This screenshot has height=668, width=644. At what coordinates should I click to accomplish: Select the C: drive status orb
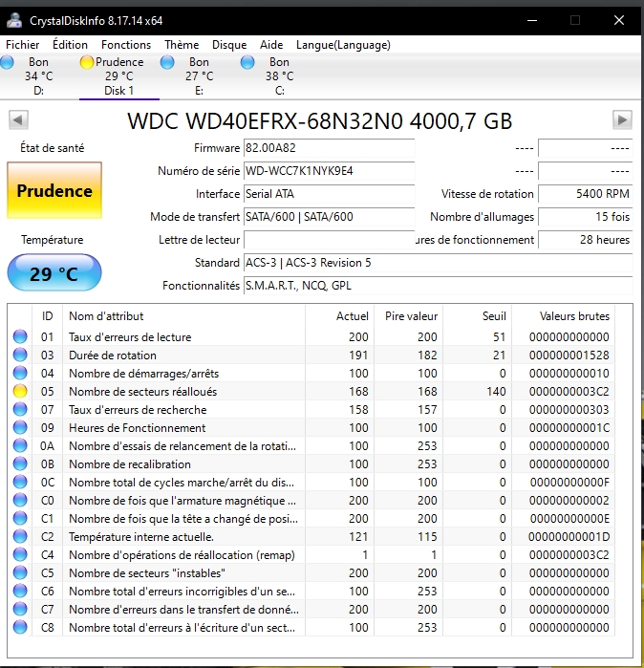click(x=248, y=63)
